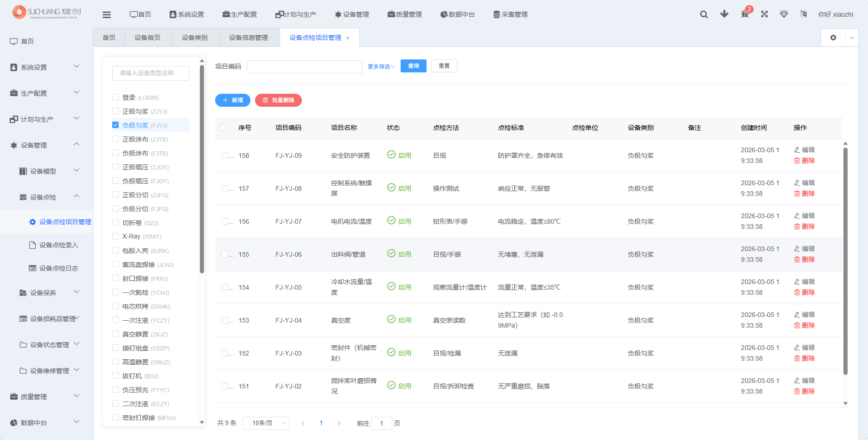Click page number 1 in pagination

(321, 423)
